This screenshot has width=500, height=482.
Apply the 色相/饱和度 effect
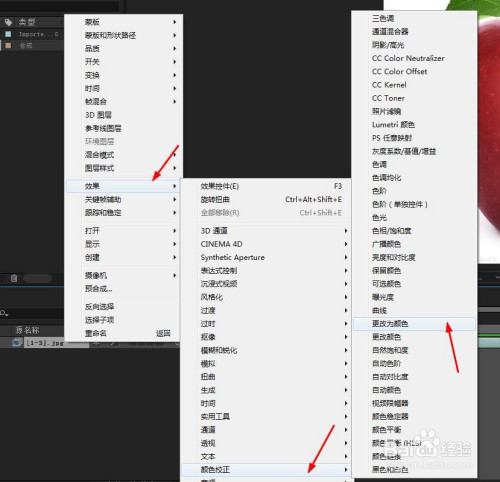(x=414, y=231)
